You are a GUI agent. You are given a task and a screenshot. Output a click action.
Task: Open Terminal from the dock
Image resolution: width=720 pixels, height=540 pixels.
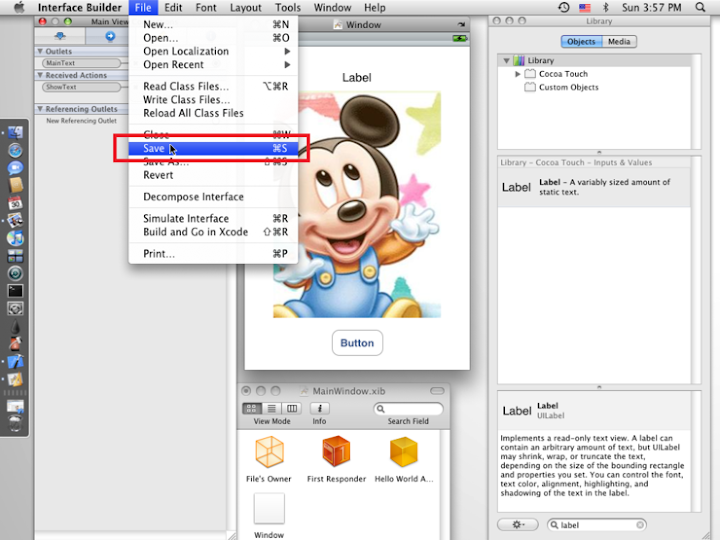[x=15, y=291]
